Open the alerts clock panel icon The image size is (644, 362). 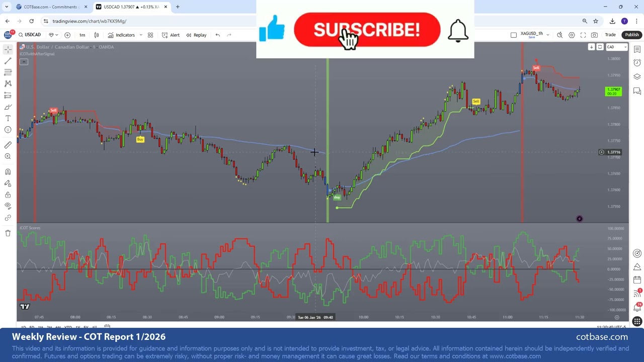[637, 63]
